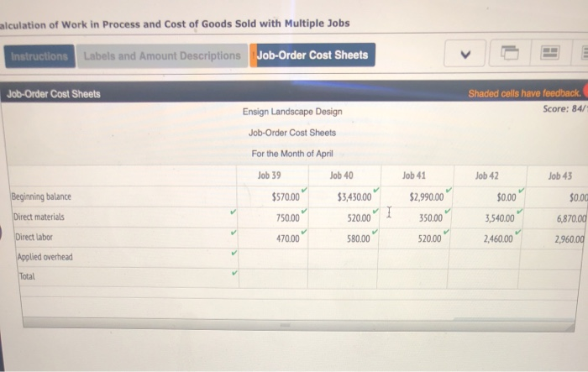Click empty Job 39 Total cell
The height and width of the screenshot is (372, 588).
pos(273,278)
